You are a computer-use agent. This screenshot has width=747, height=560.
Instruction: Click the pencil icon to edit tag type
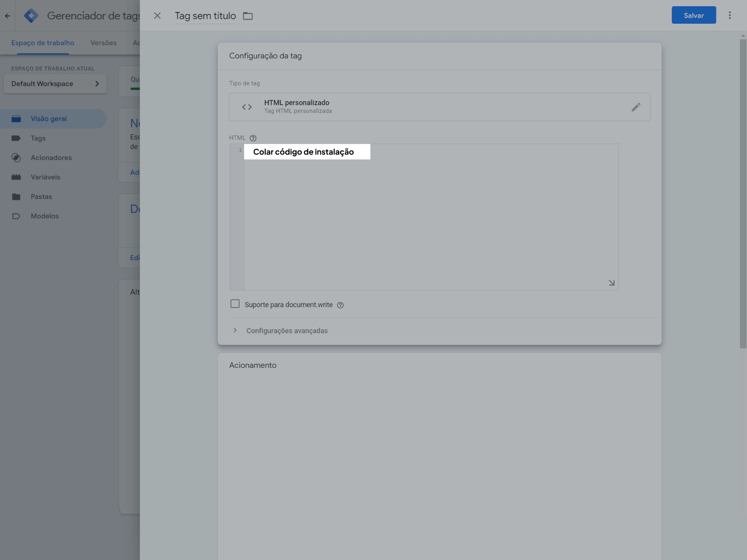pos(636,107)
